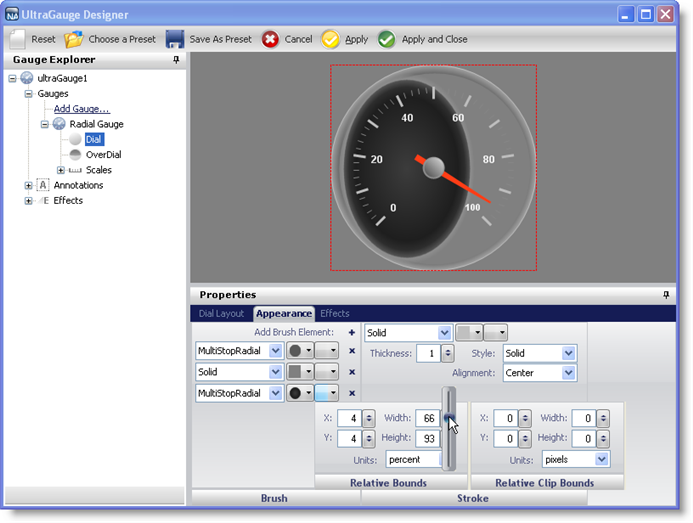Expand the Annotations tree node
693x523 pixels.
tap(29, 186)
